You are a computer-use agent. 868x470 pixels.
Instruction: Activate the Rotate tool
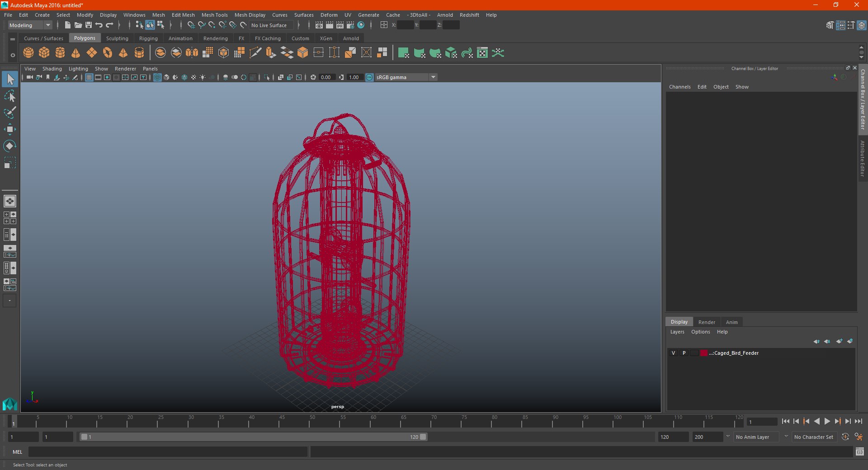click(x=10, y=146)
